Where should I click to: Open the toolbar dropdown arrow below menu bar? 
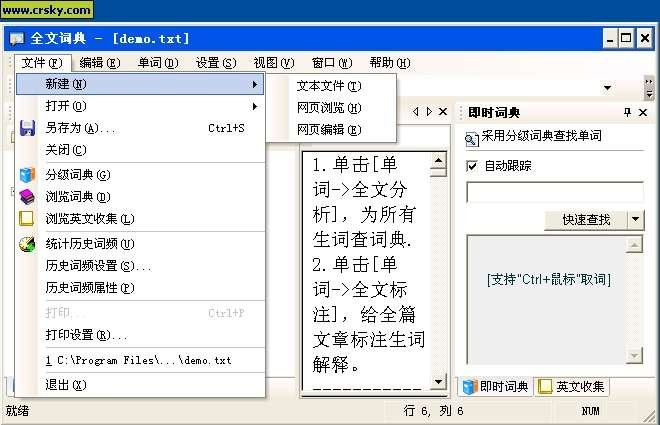click(x=607, y=88)
